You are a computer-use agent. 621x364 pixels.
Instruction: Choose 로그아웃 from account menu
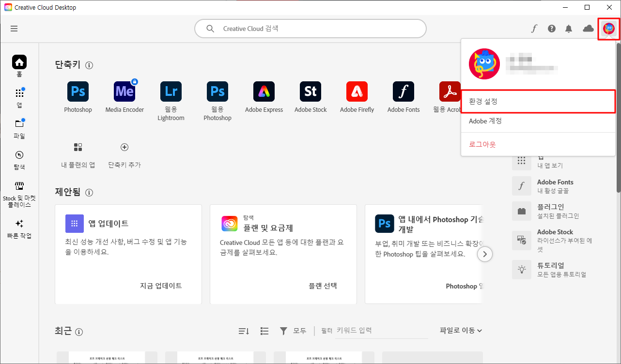coord(538,144)
